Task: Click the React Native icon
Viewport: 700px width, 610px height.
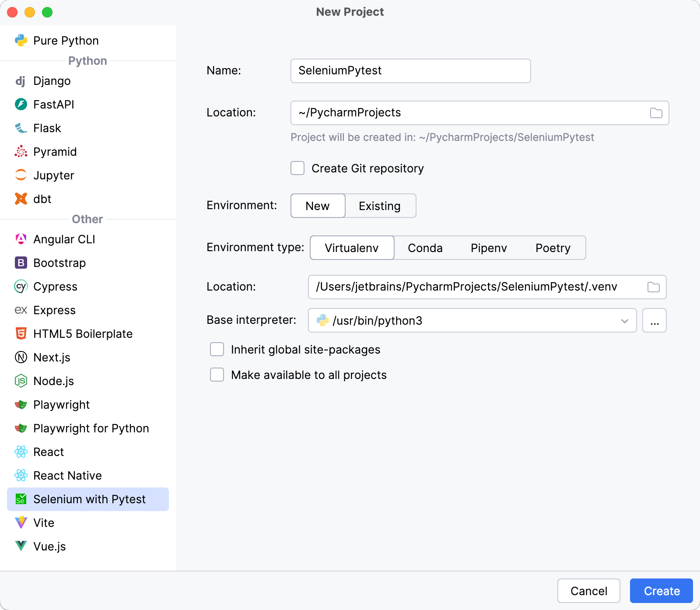Action: click(21, 476)
